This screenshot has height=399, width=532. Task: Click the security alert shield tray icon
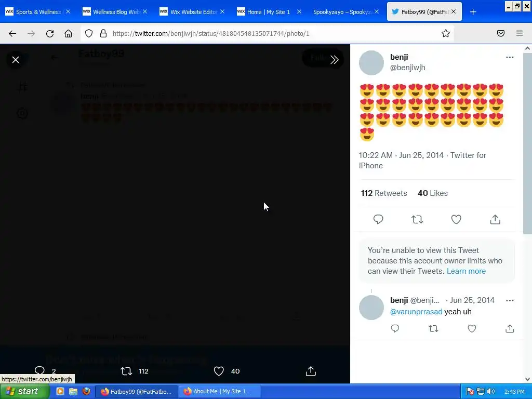point(470,392)
